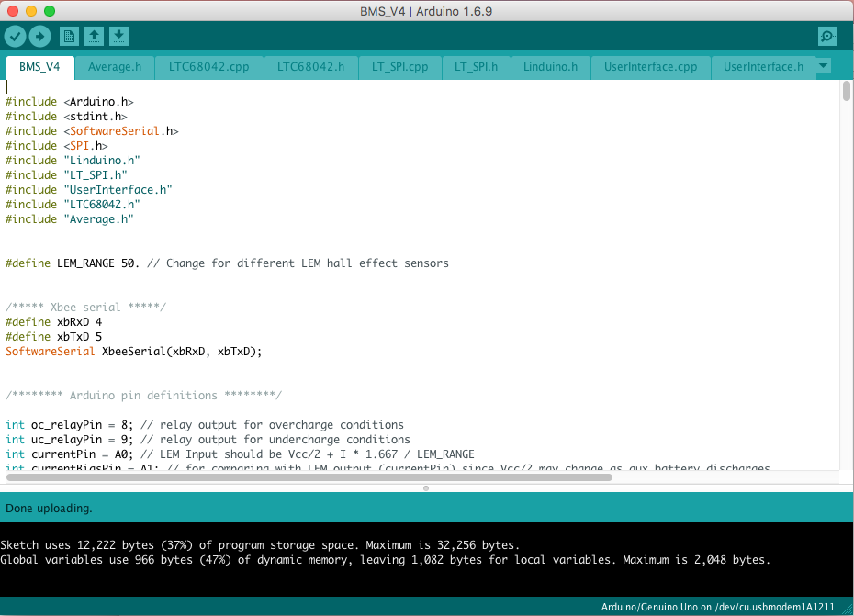Screen dimensions: 854x616
Task: Click the "#include <stdint.h>" line
Action: pos(66,117)
